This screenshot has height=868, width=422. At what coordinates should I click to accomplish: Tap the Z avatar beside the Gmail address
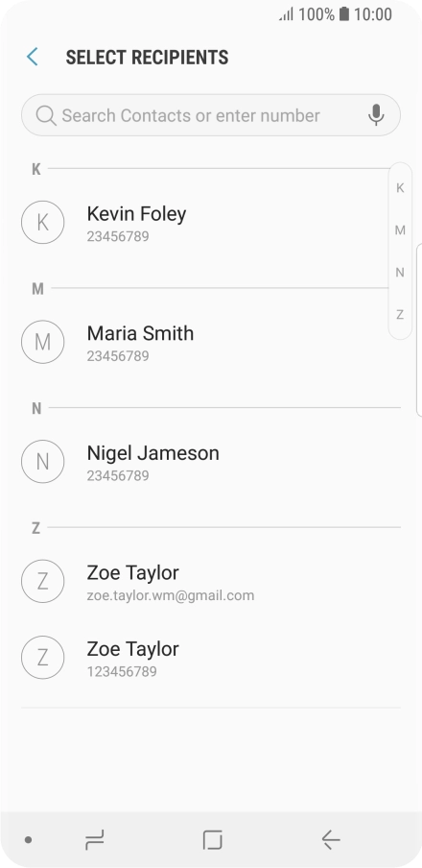click(x=42, y=581)
